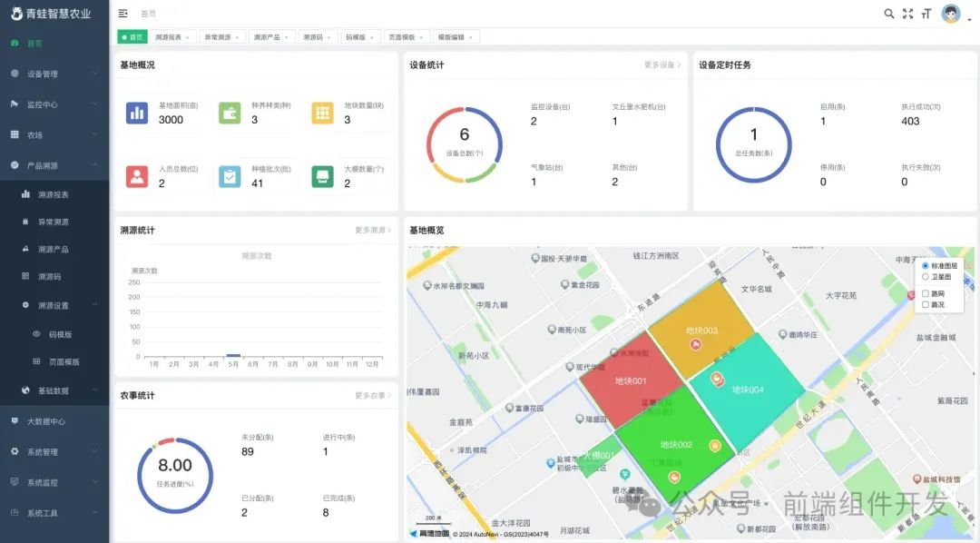The image size is (980, 543).
Task: Click the red 地块001 plot on map
Action: click(x=631, y=380)
